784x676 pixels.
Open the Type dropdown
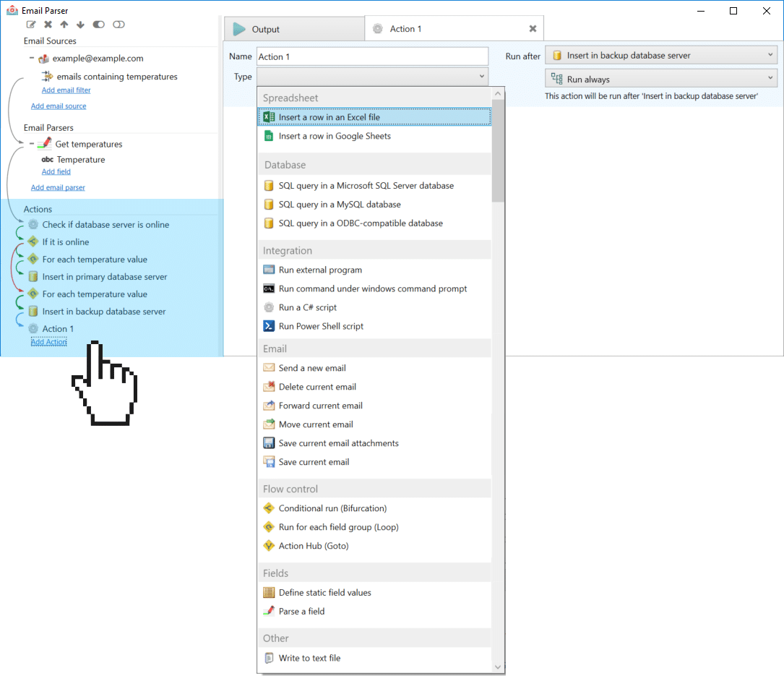coord(373,77)
